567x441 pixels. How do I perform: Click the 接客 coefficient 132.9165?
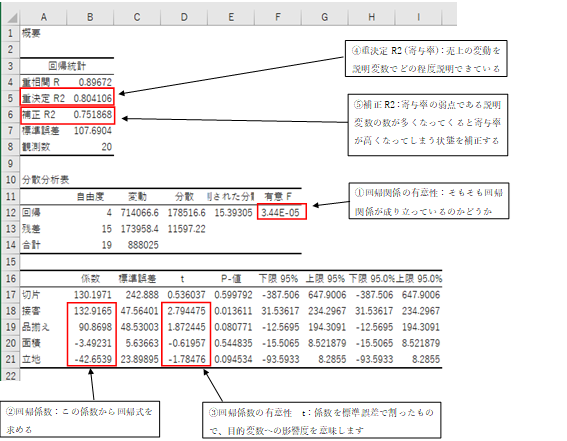coord(93,311)
